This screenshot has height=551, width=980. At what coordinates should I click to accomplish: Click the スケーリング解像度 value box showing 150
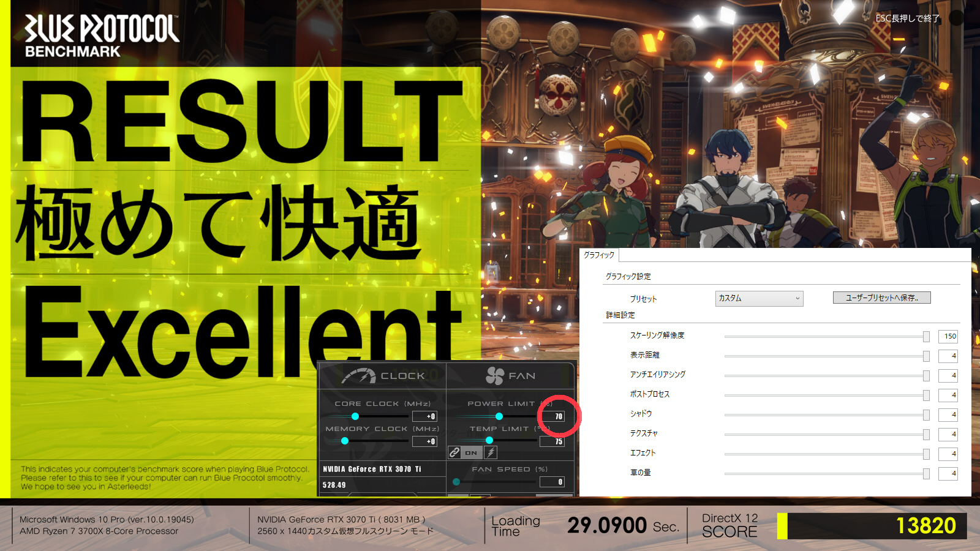pyautogui.click(x=948, y=336)
